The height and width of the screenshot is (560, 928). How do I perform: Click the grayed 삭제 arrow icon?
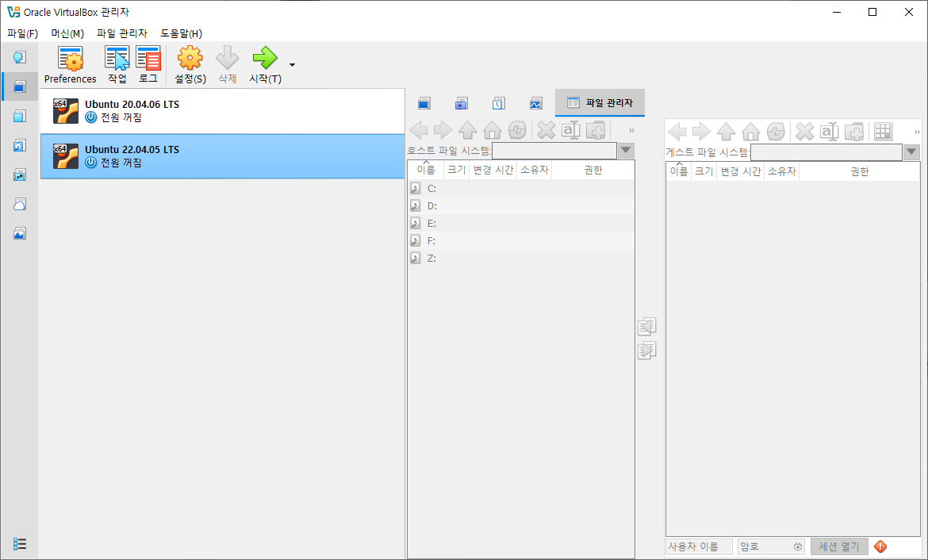pos(228,65)
